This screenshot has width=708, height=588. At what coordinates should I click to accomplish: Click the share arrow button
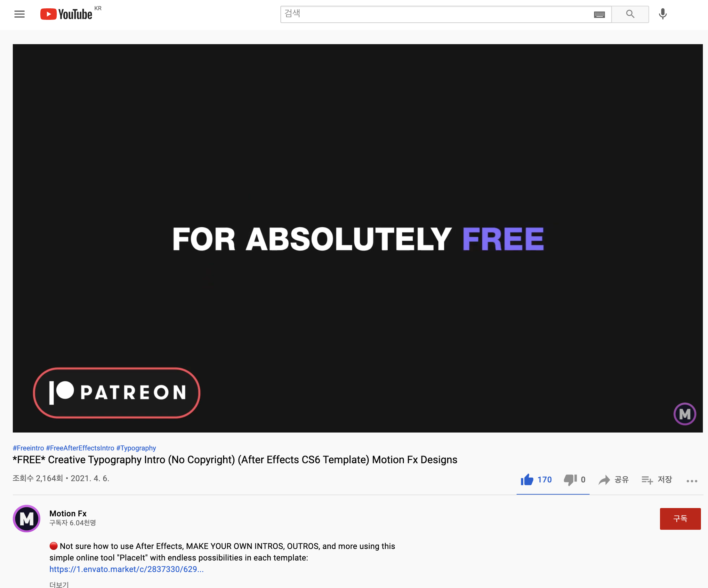pyautogui.click(x=604, y=480)
